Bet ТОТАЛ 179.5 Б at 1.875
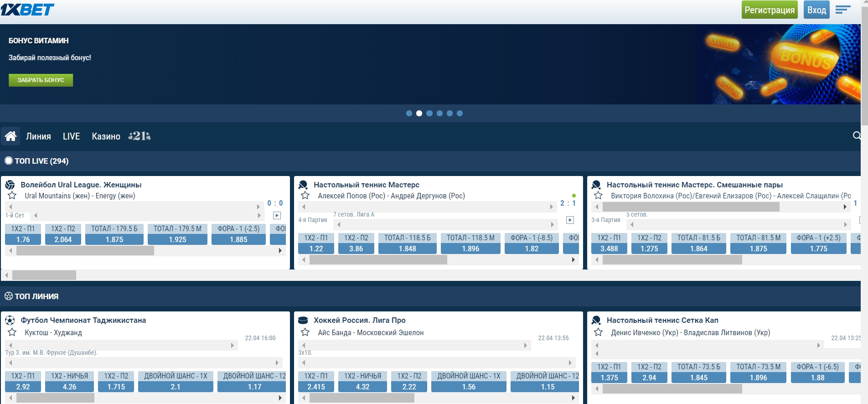This screenshot has height=404, width=868. (x=114, y=234)
